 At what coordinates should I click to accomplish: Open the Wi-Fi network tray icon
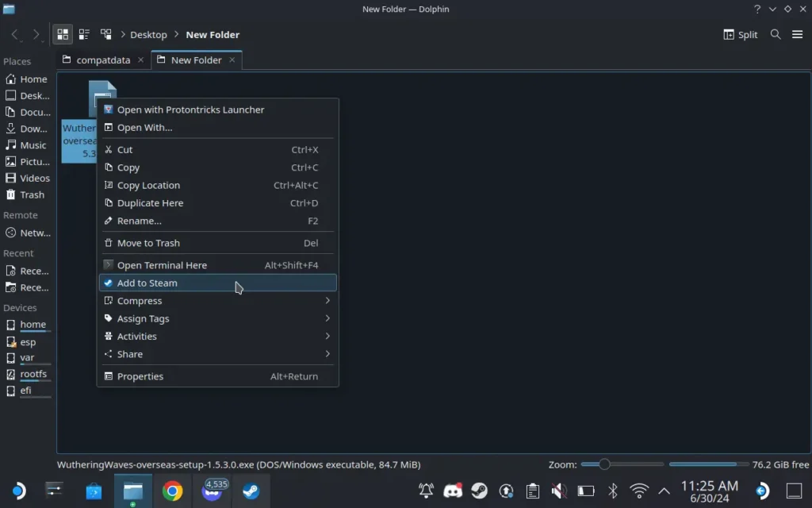tap(639, 491)
